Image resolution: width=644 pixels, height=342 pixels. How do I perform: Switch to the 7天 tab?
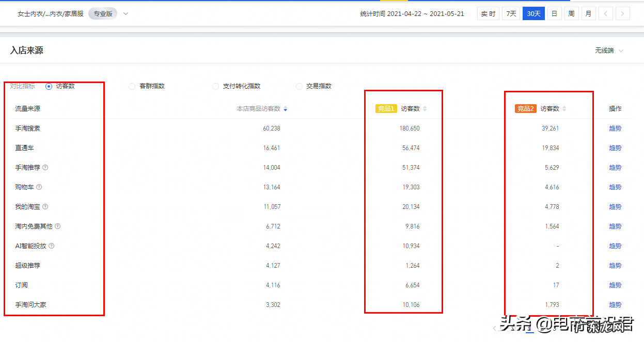(510, 13)
